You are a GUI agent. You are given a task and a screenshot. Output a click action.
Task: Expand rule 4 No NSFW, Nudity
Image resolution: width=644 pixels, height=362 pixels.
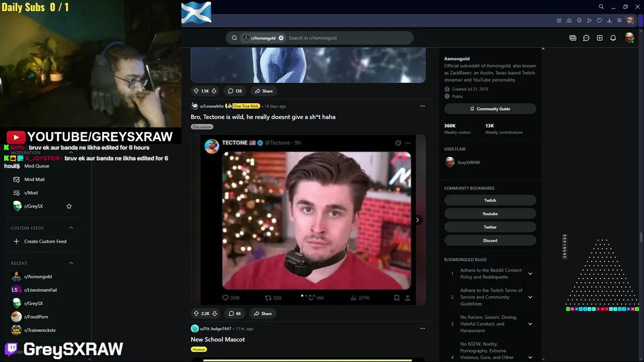pos(530,357)
